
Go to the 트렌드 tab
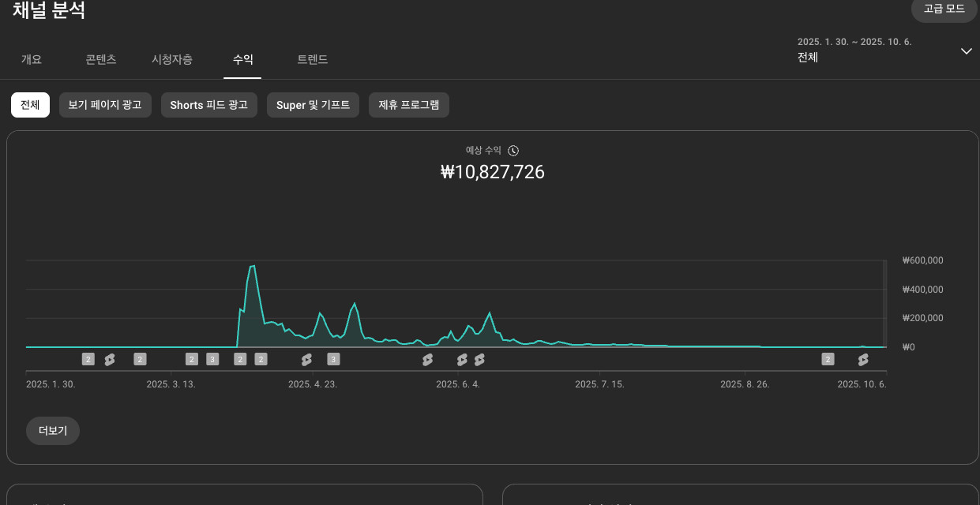point(312,59)
